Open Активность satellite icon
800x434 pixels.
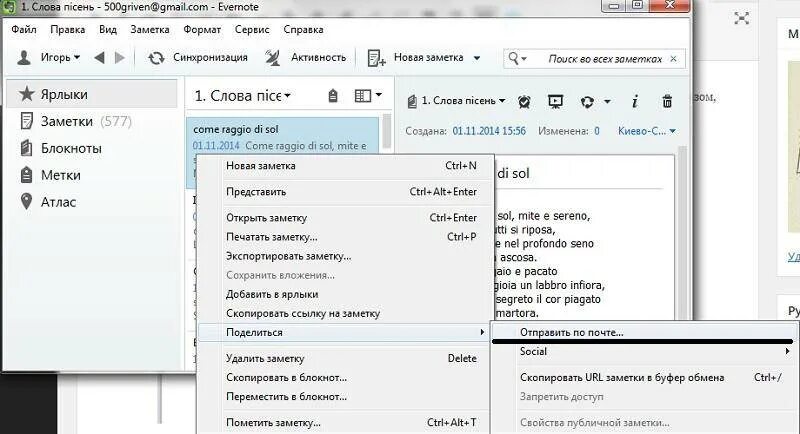[273, 58]
